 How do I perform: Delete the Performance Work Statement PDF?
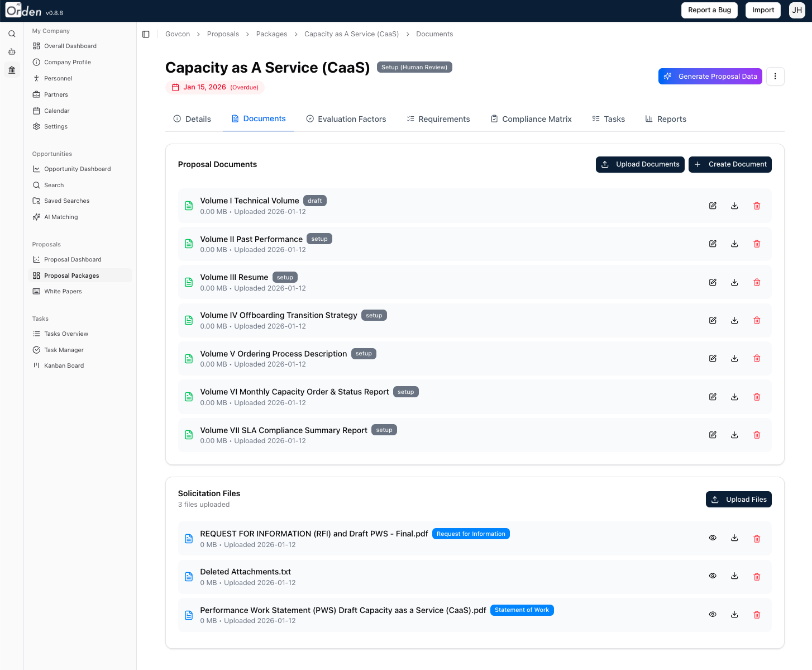point(757,615)
